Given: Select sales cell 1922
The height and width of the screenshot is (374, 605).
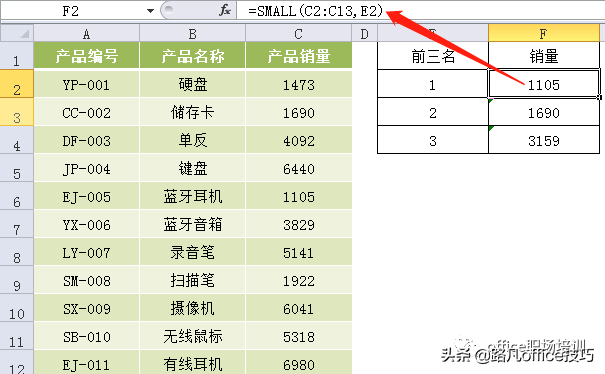Looking at the screenshot, I should click(299, 280).
